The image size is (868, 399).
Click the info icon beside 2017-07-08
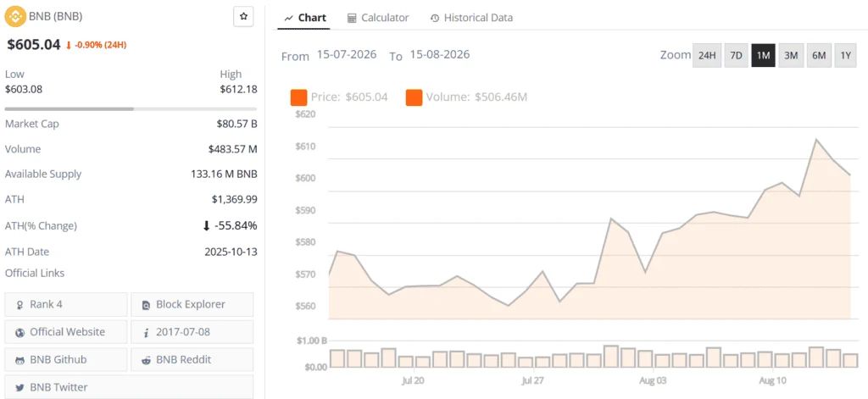[146, 333]
